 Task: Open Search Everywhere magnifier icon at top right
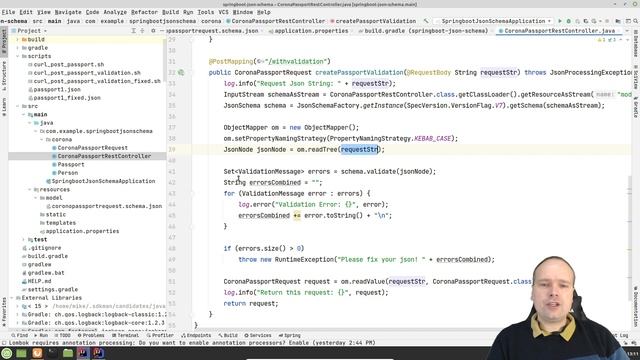[x=636, y=21]
